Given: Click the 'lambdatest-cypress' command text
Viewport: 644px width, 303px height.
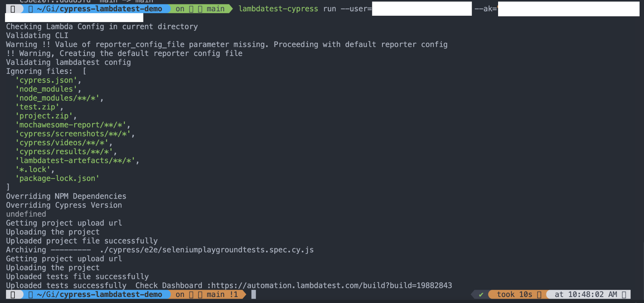Looking at the screenshot, I should (x=278, y=9).
